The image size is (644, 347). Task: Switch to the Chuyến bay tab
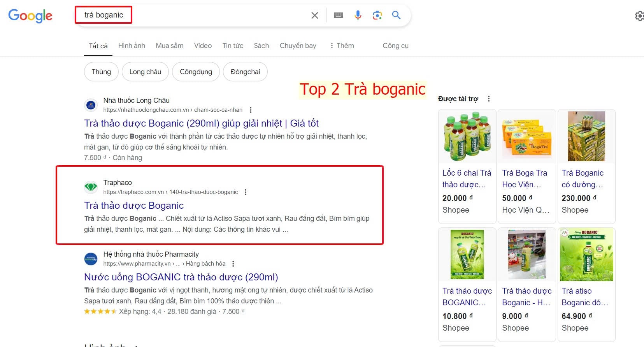[x=298, y=46]
